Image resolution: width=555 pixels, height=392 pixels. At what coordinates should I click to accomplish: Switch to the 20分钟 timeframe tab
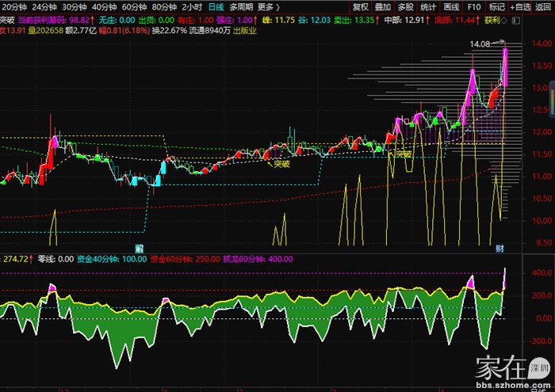pos(15,6)
